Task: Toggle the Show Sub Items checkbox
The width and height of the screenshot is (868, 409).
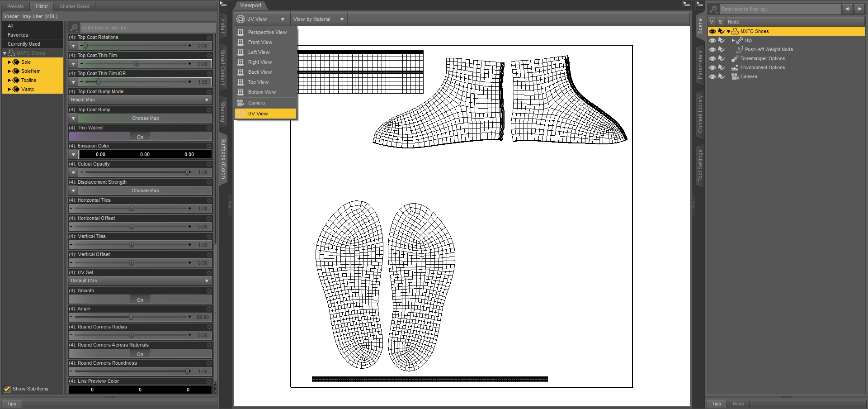Action: (x=7, y=389)
